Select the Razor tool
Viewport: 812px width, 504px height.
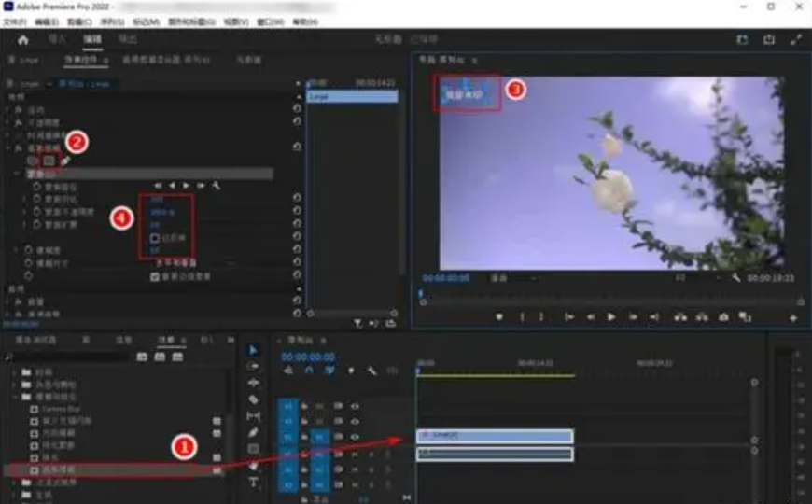coord(253,399)
